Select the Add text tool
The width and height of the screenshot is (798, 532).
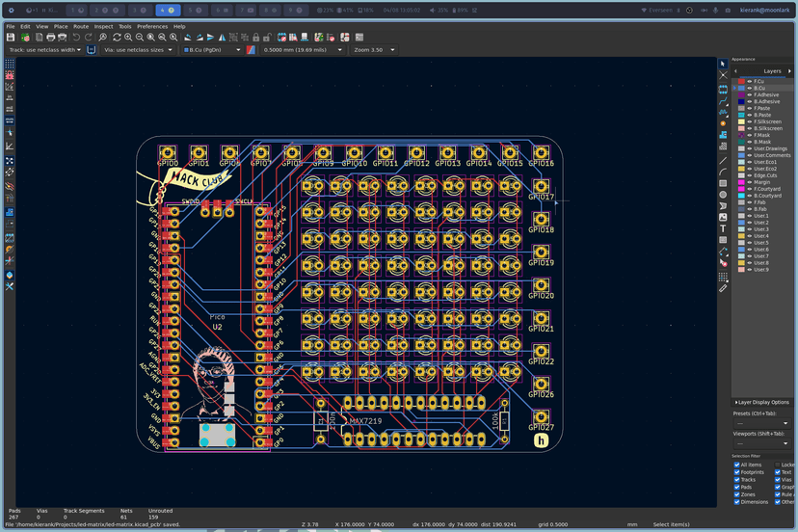tap(723, 228)
